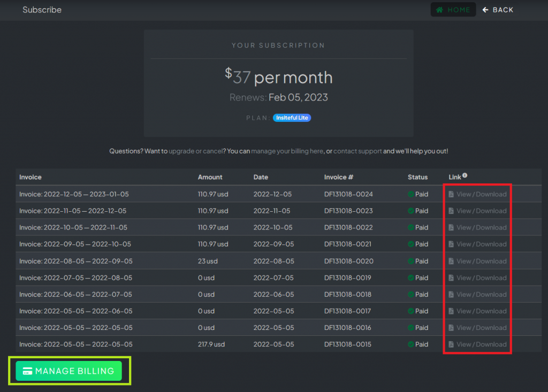Click invoice number DF131018-0018

[x=348, y=295]
